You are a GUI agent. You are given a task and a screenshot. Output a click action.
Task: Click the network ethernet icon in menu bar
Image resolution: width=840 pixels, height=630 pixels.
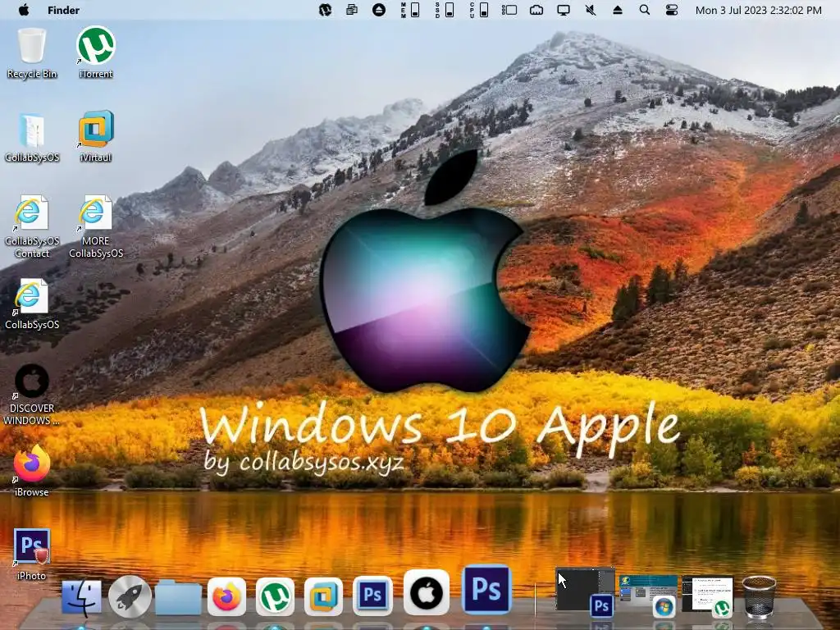point(536,10)
